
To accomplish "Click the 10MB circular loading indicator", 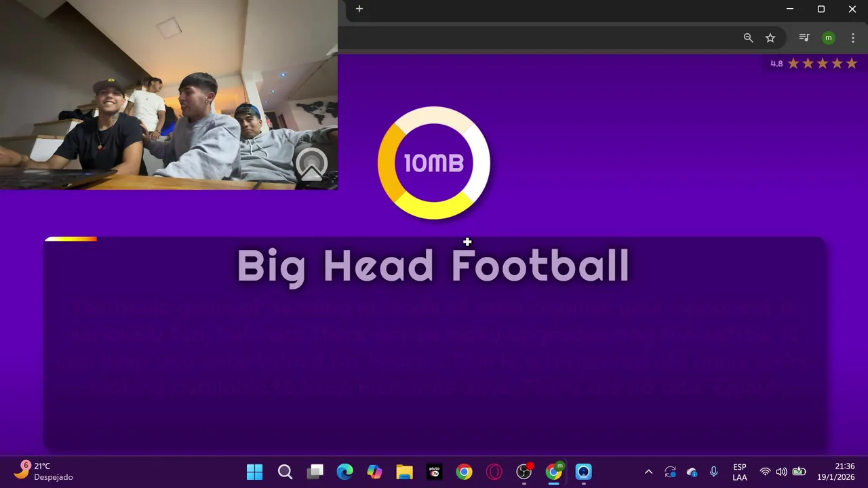I will tap(434, 163).
